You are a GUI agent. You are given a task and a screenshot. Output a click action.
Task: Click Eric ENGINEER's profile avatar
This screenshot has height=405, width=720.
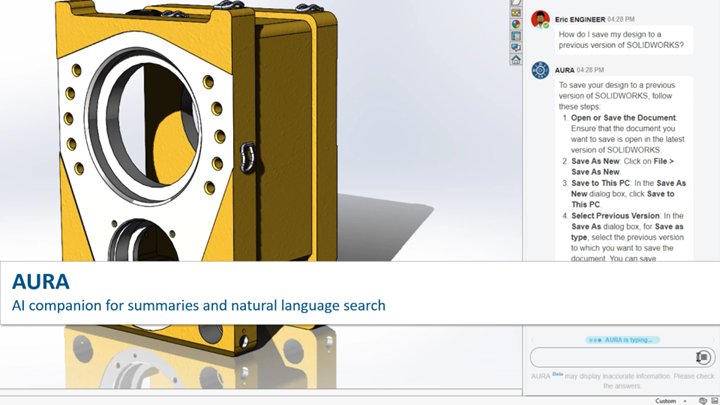click(540, 20)
